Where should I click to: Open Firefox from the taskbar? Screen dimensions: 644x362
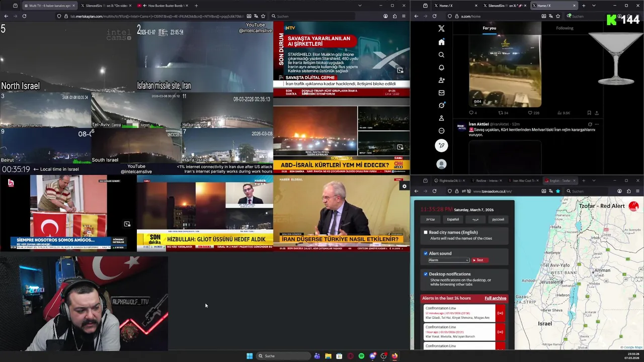coord(394,356)
